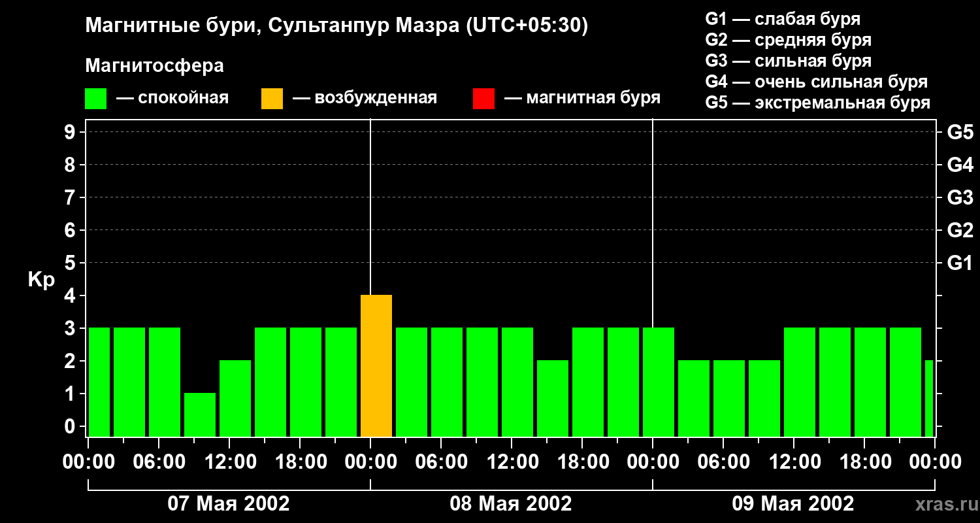Click the right-axis 'G5' label at Kp 9

pyautogui.click(x=960, y=133)
